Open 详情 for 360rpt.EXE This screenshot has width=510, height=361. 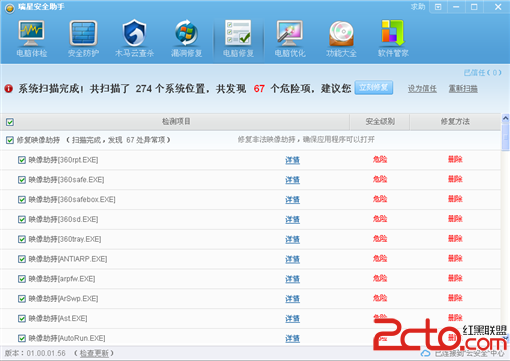point(292,160)
